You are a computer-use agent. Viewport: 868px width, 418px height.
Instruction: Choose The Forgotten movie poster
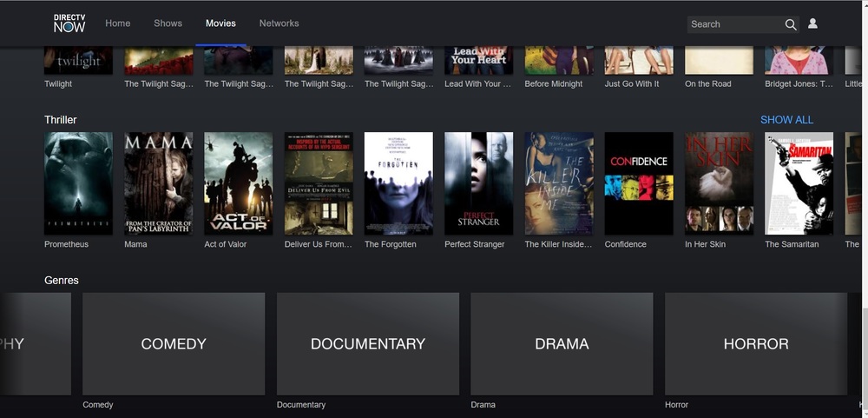(x=398, y=183)
